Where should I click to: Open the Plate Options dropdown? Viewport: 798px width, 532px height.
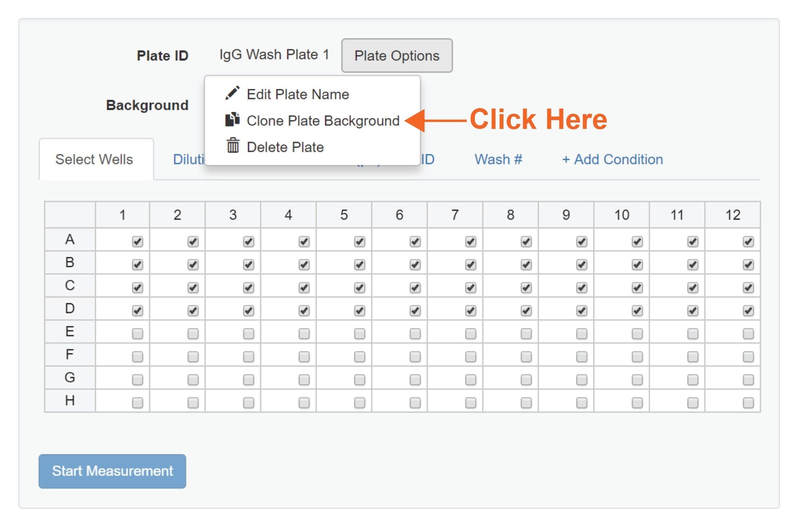coord(397,55)
